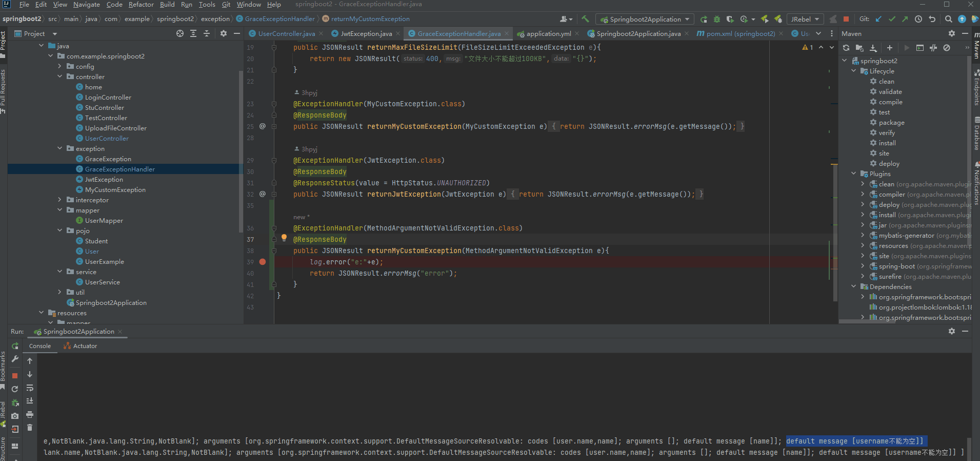Click Run with JRebel rocket icon

tap(765, 19)
